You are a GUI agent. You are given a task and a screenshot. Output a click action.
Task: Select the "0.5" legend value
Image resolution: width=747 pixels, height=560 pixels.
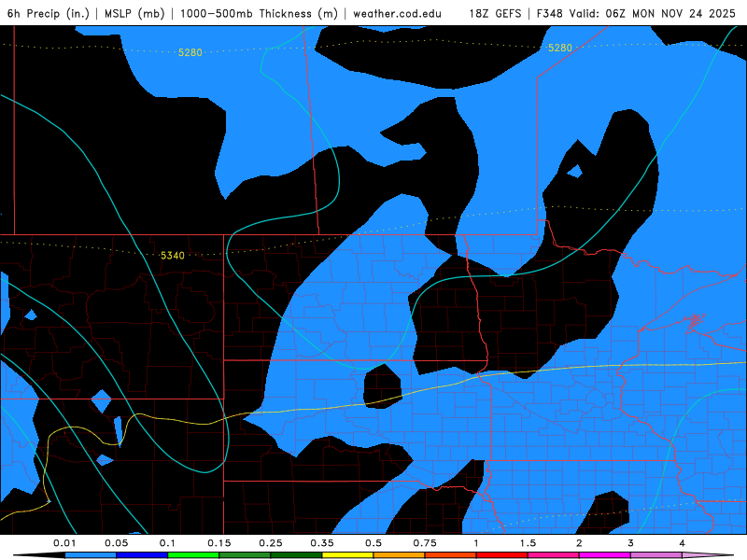pos(373,543)
